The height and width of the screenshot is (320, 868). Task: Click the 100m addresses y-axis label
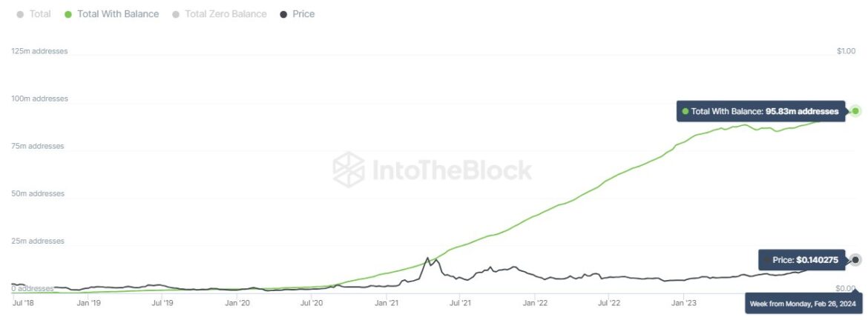(39, 99)
